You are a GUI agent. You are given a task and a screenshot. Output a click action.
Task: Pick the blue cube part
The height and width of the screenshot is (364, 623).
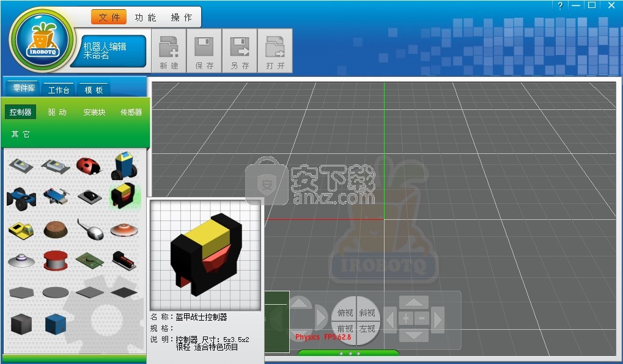pos(56,324)
